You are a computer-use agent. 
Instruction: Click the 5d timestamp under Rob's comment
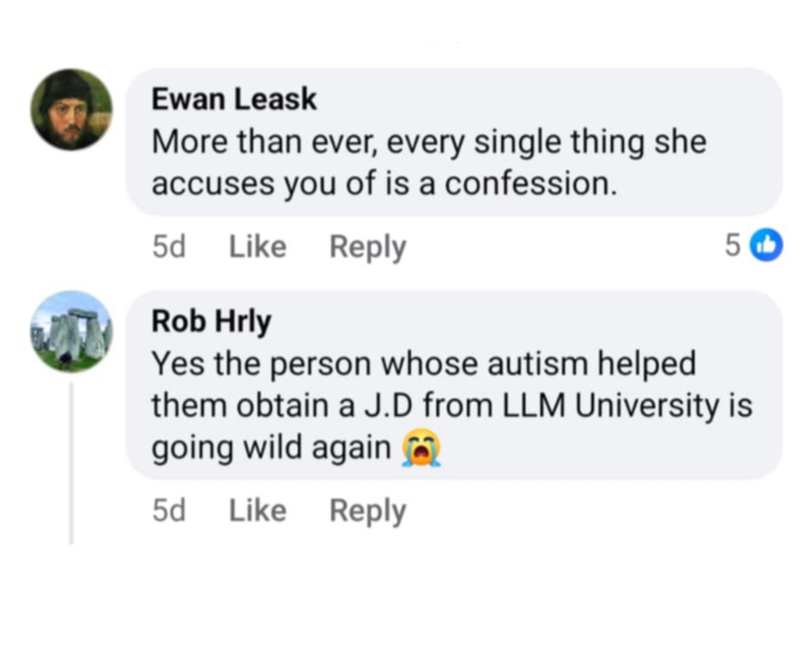point(169,511)
